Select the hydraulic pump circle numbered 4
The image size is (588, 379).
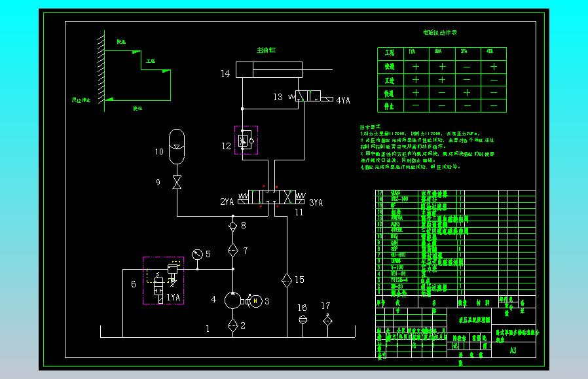(232, 300)
